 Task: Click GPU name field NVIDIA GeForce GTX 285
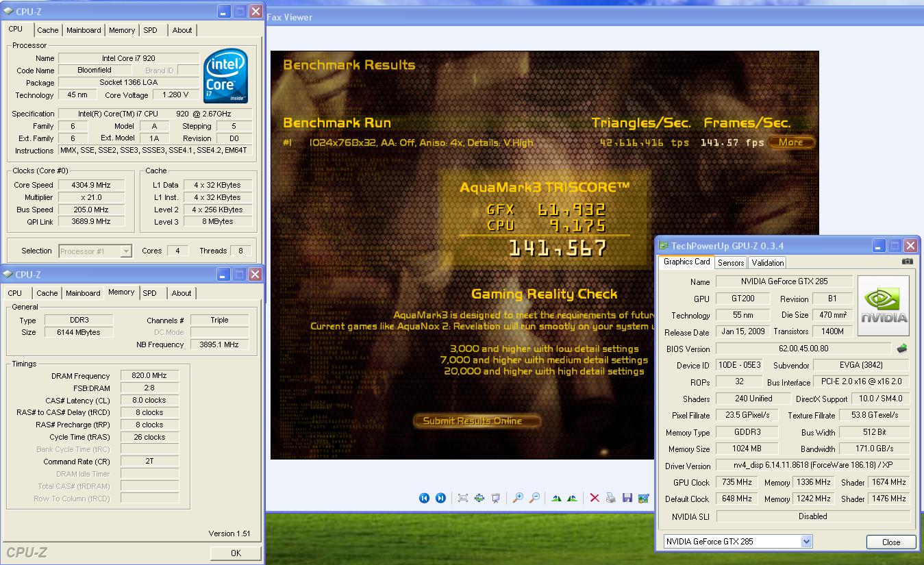[784, 281]
